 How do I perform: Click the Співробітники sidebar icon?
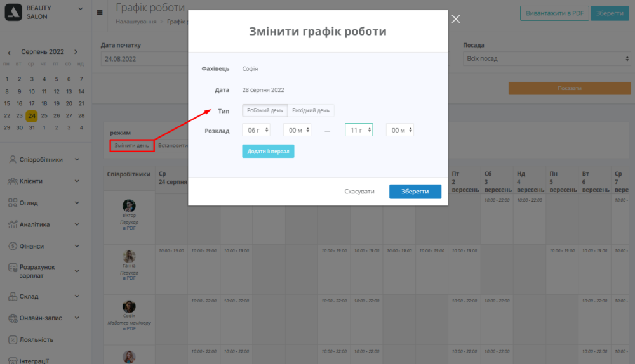(13, 160)
